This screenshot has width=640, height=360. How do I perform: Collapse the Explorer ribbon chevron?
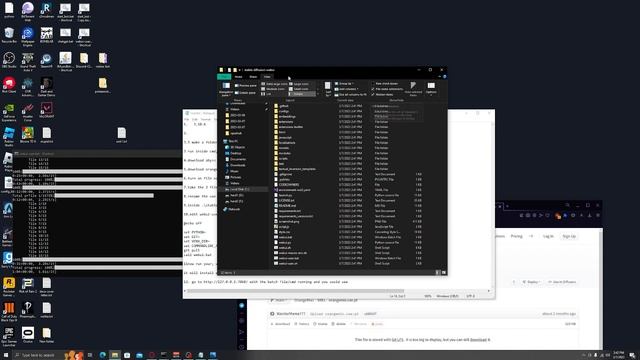tap(440, 77)
